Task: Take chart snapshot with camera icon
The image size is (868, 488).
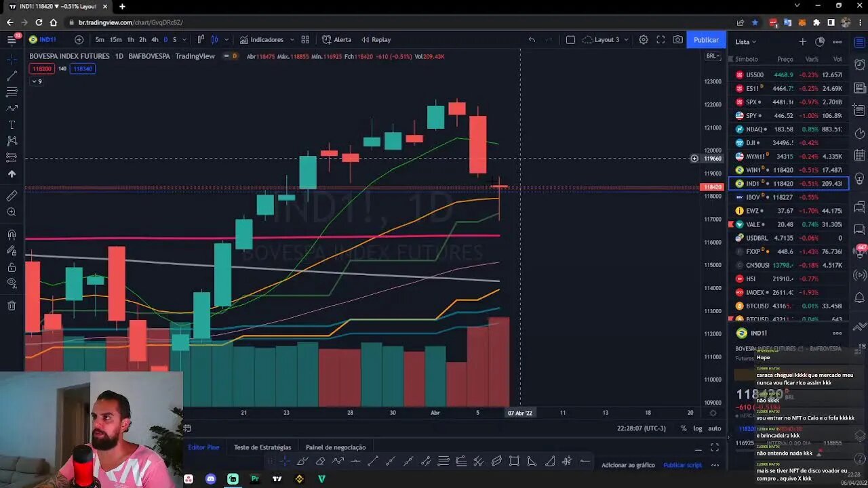Action: pyautogui.click(x=677, y=39)
